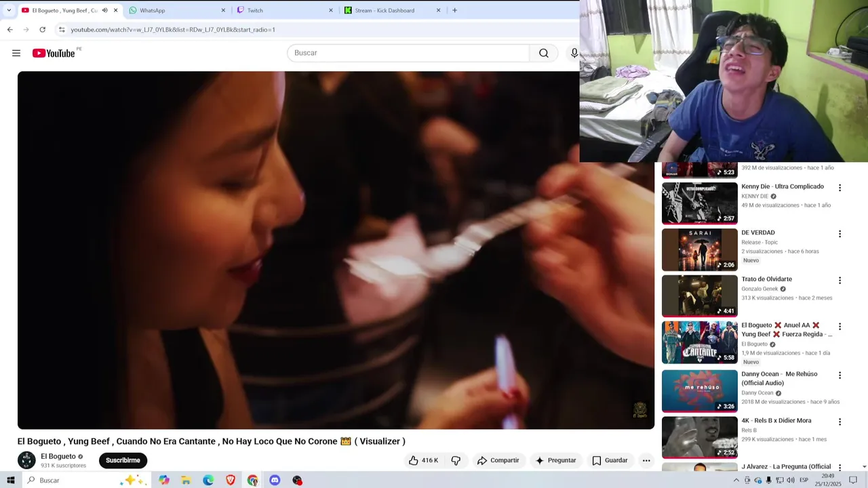Open El Bogueto channel avatar

click(26, 460)
